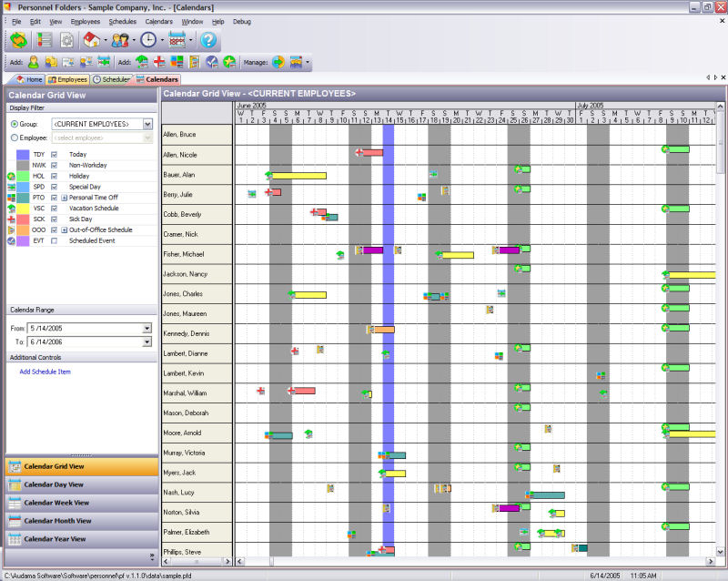The height and width of the screenshot is (581, 728).
Task: Click the house Home toolbar icon
Action: (91, 40)
